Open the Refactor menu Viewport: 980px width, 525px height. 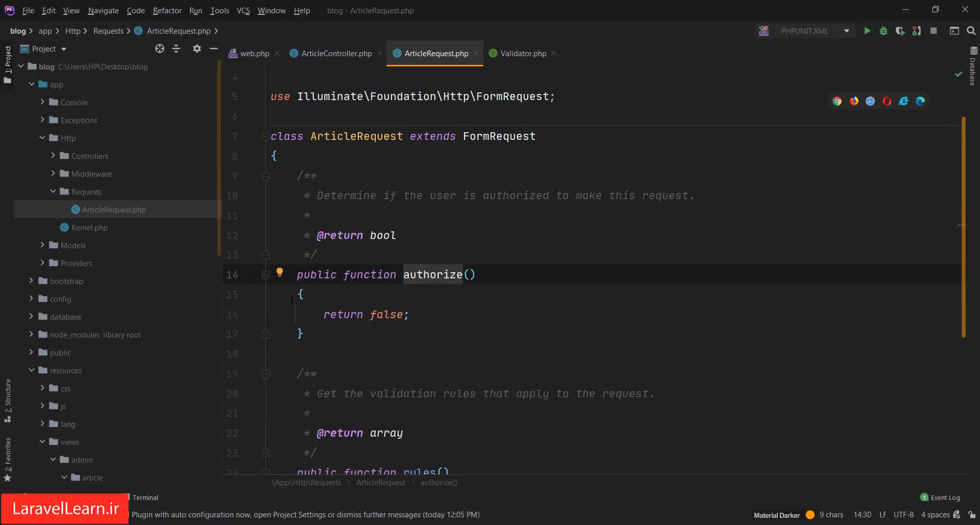pyautogui.click(x=167, y=10)
